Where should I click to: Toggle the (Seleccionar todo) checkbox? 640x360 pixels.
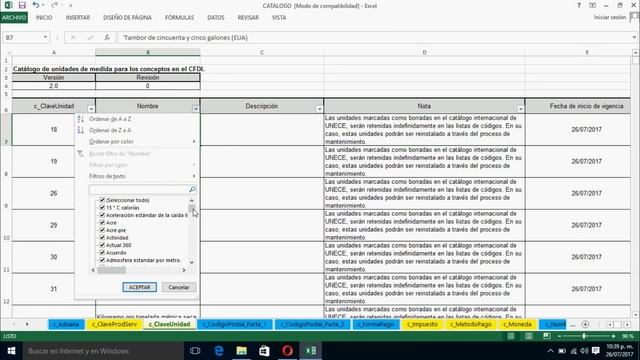102,200
